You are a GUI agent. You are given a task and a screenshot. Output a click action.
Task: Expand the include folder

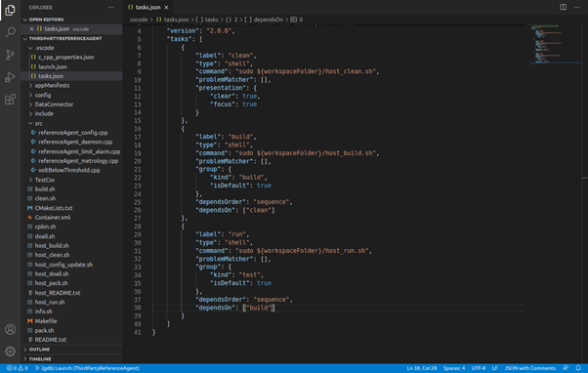pos(44,113)
